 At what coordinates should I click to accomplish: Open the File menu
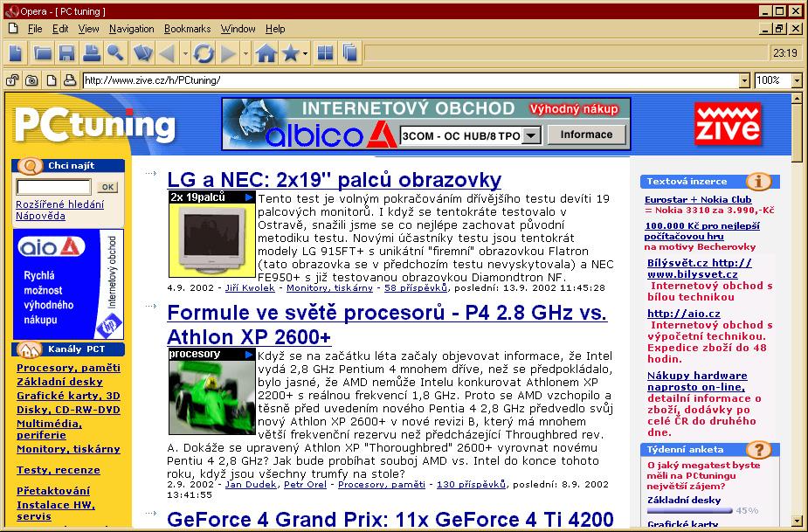click(35, 29)
